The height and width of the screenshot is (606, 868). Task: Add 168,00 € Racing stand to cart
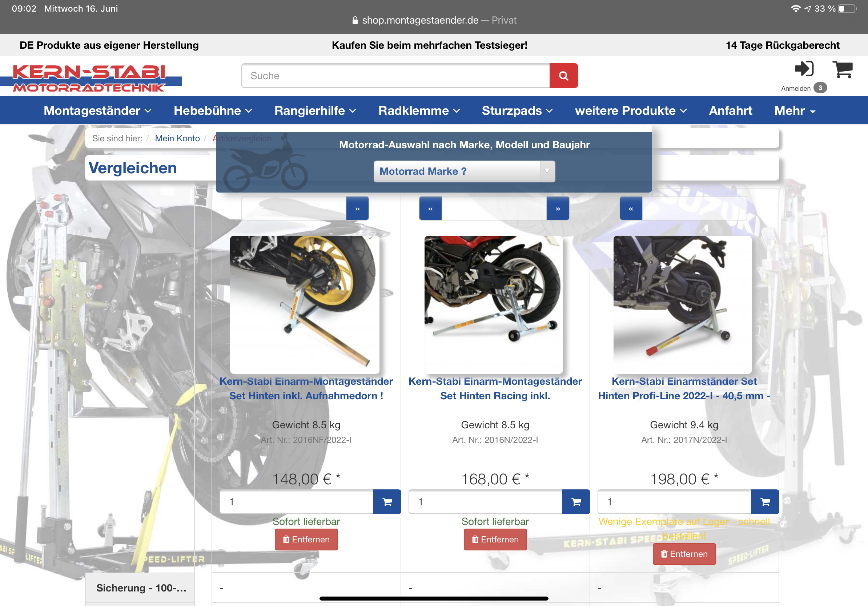[576, 502]
